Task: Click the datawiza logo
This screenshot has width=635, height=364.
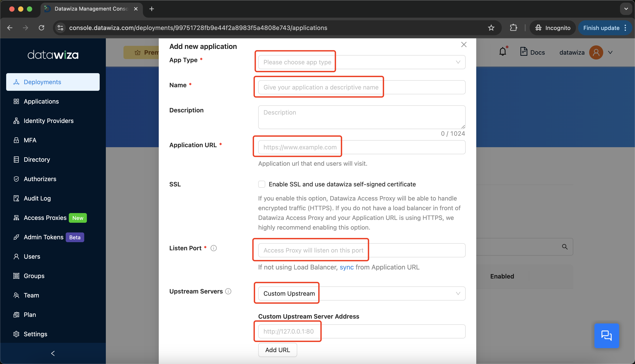Action: tap(53, 54)
